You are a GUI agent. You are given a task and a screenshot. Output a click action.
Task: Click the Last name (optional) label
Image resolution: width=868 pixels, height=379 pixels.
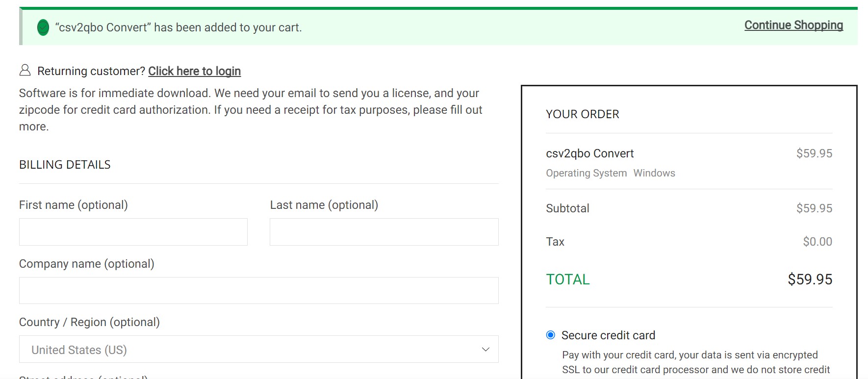pyautogui.click(x=324, y=205)
